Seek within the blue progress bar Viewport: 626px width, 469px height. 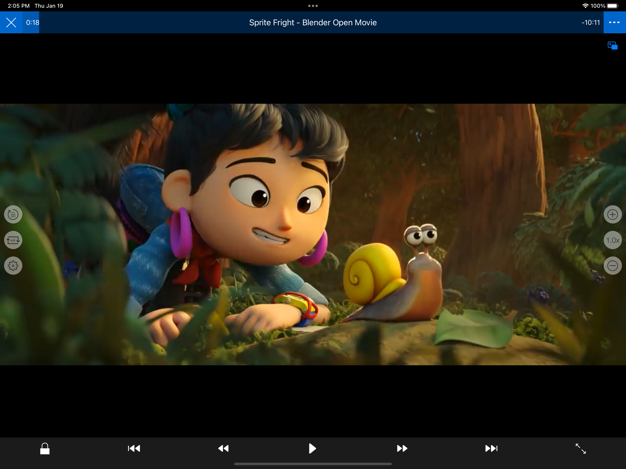pos(313,22)
